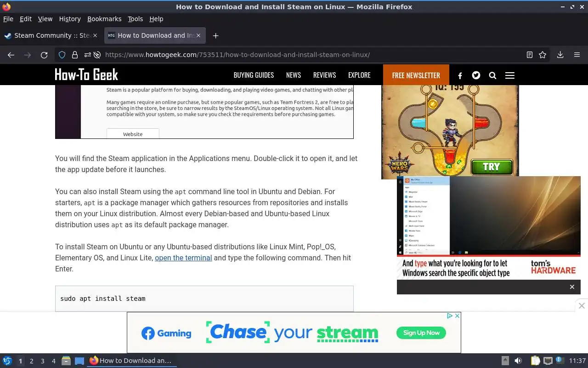This screenshot has height=368, width=588.
Task: Open tracking protection shield icon
Action: (62, 55)
